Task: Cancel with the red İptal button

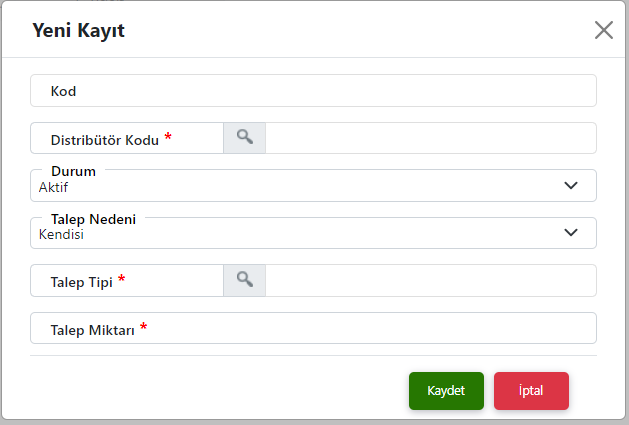Action: (531, 390)
